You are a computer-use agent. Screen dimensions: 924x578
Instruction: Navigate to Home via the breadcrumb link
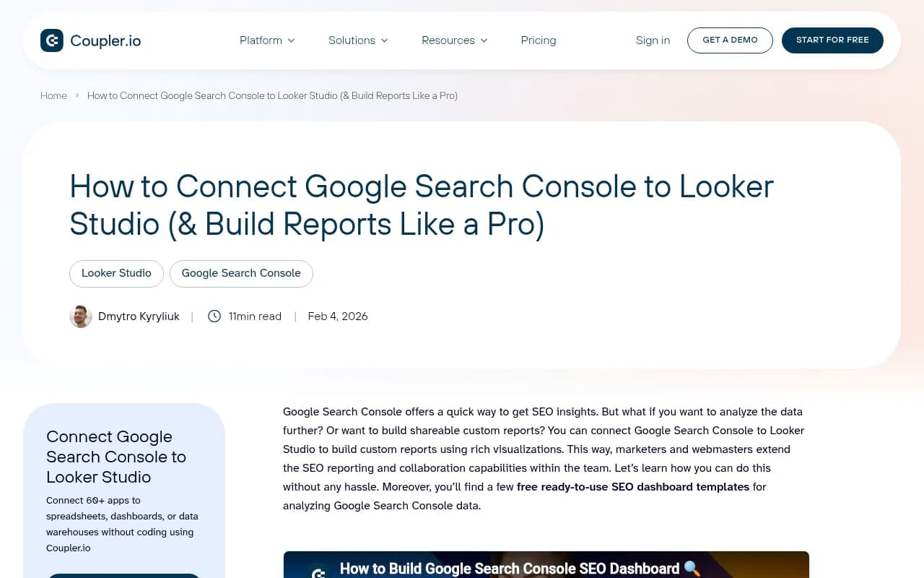pos(53,95)
